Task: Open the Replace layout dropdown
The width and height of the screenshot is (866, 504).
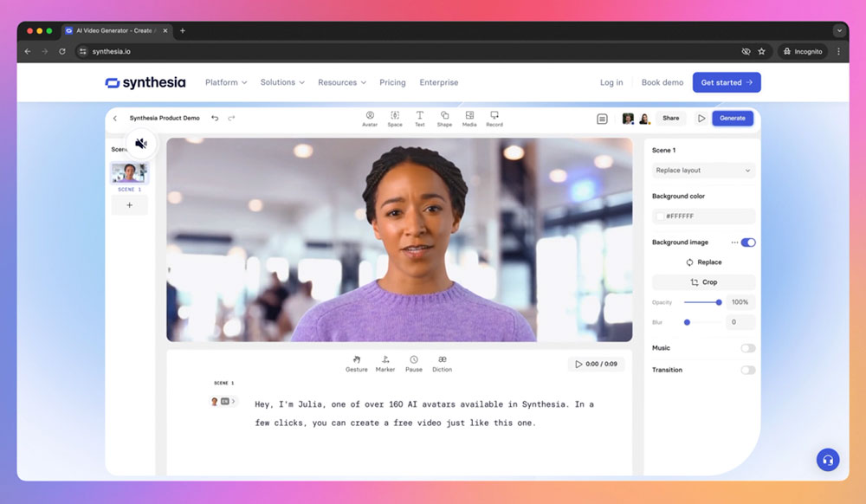Action: (703, 171)
